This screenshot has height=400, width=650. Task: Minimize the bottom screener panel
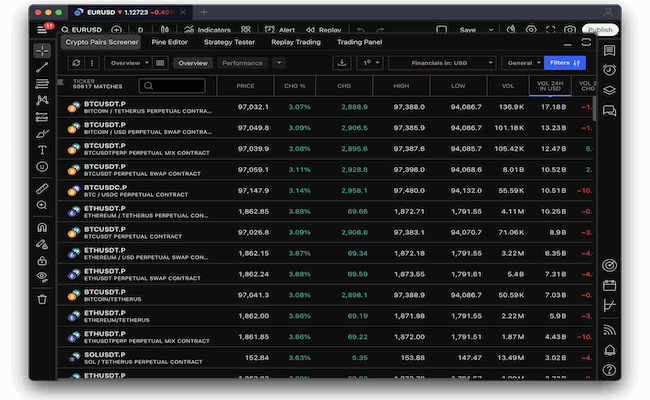(x=568, y=43)
